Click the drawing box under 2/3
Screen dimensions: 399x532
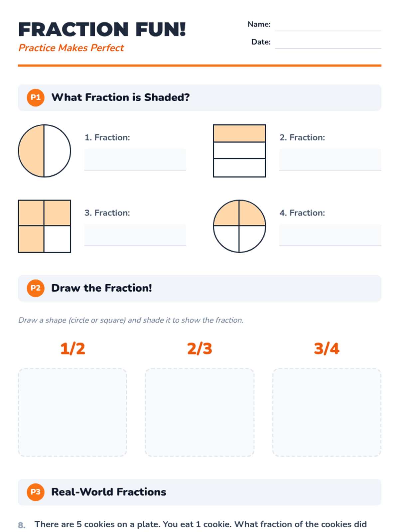pos(199,412)
